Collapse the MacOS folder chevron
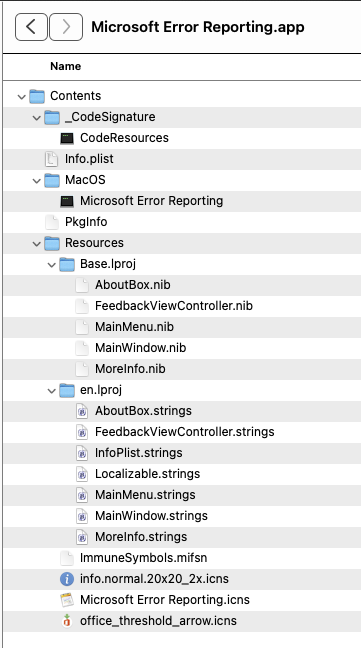 point(36,181)
